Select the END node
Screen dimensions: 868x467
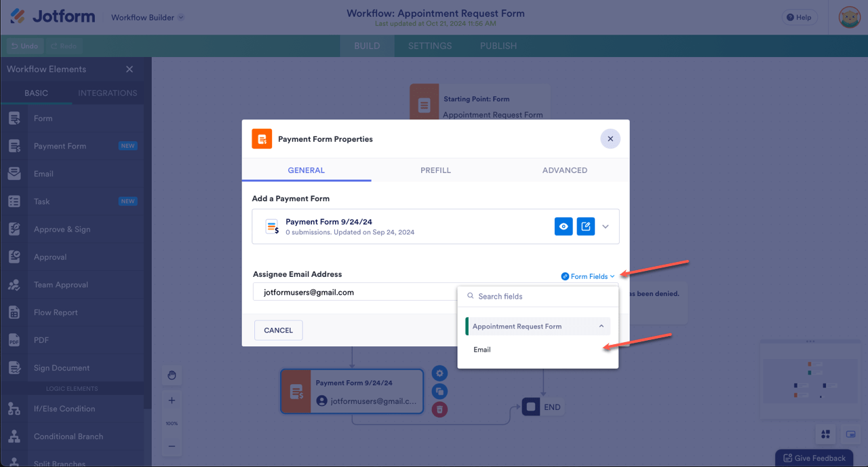(542, 407)
